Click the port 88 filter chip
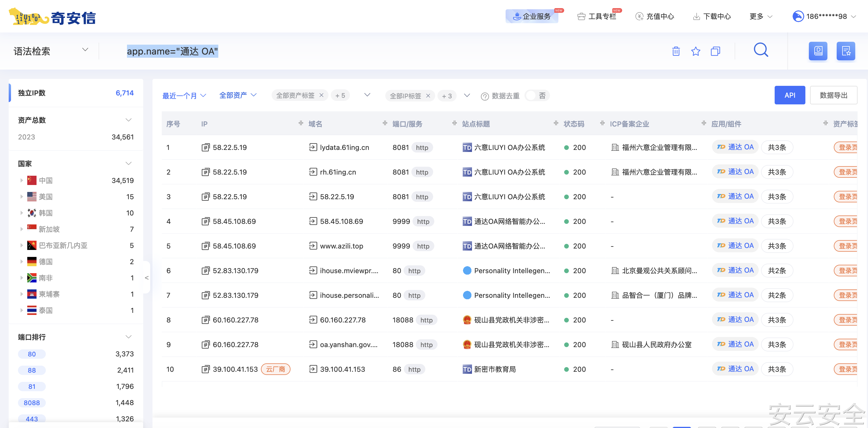 (32, 370)
